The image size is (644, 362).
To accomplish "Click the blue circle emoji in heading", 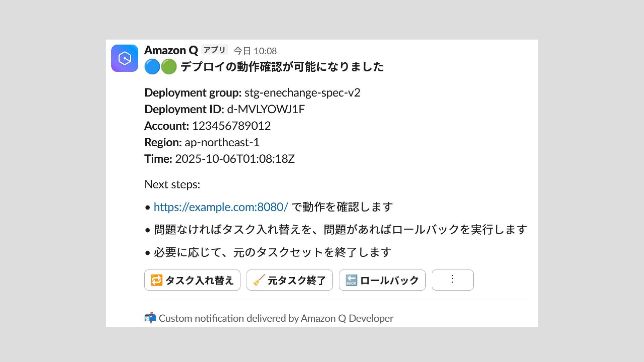I will pyautogui.click(x=152, y=67).
